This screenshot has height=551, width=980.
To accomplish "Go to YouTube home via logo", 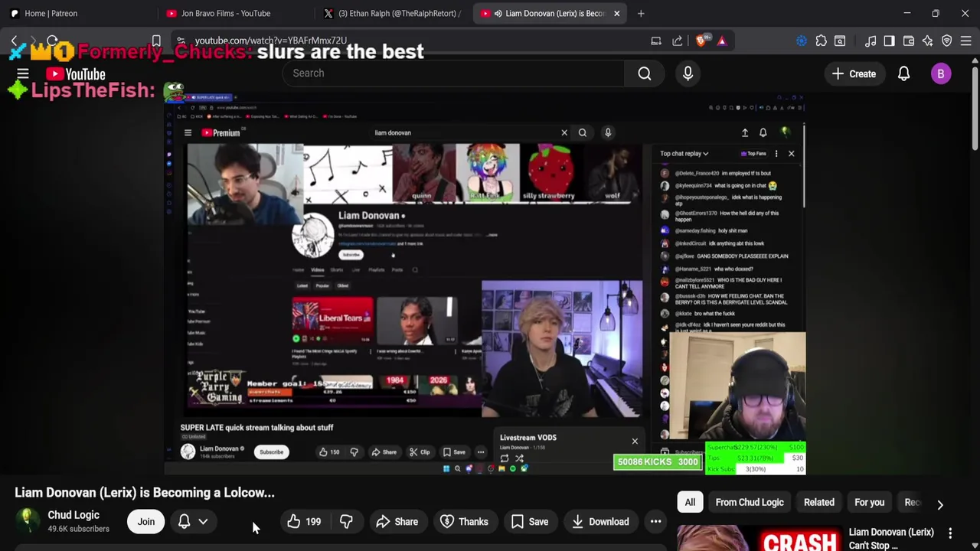I will (x=75, y=74).
